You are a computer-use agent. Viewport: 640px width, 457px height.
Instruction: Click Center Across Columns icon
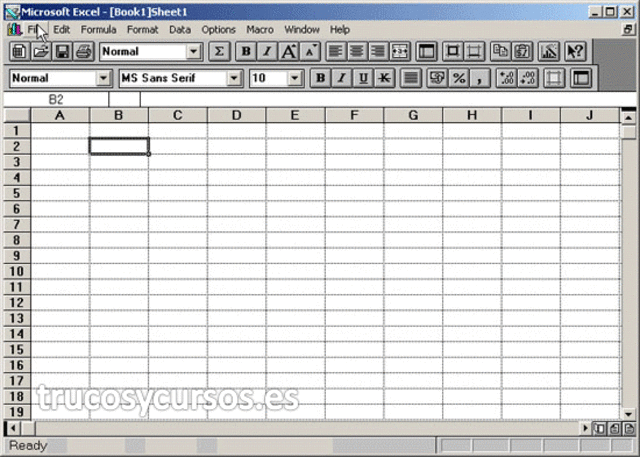[x=400, y=52]
